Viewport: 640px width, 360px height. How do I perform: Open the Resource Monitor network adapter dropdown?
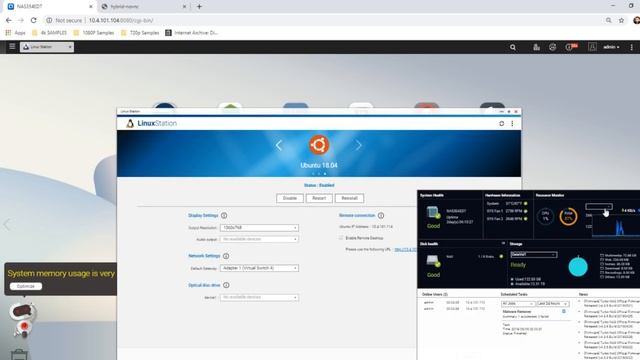tap(599, 207)
